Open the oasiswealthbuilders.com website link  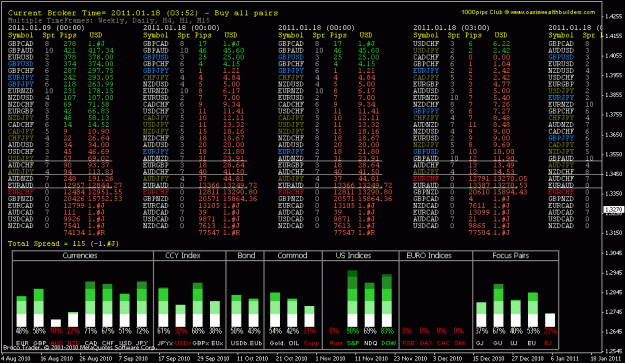point(552,12)
